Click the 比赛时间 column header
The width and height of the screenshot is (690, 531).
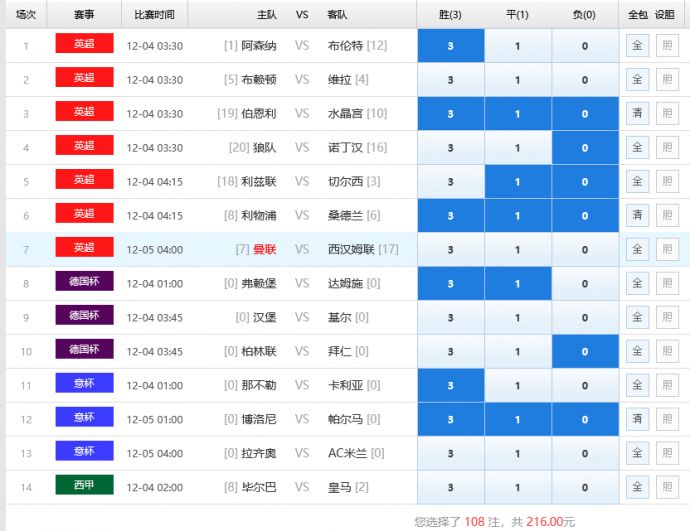[154, 15]
